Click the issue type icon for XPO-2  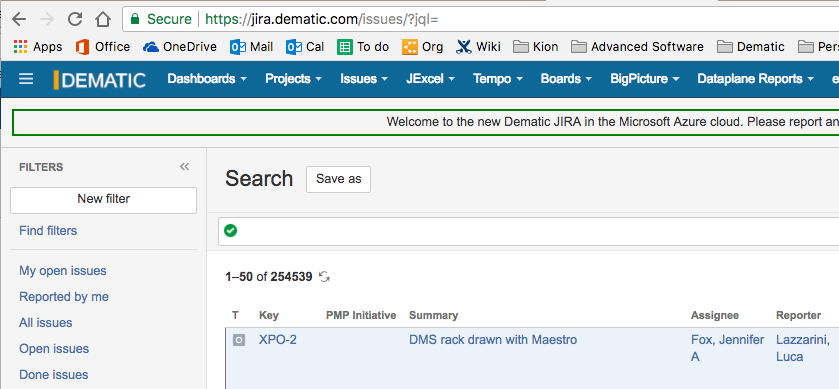tap(239, 340)
